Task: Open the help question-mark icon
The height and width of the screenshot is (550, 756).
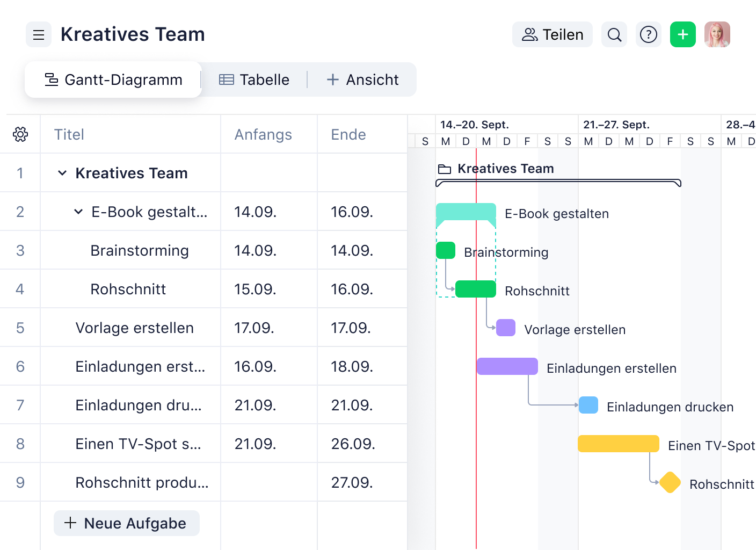Action: tap(648, 34)
